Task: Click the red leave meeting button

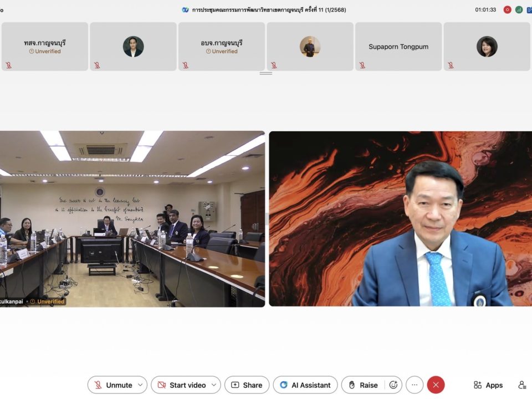Action: click(436, 385)
